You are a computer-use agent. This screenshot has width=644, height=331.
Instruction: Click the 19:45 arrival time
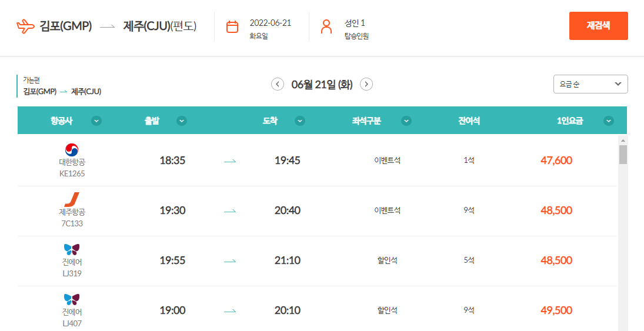tap(288, 160)
